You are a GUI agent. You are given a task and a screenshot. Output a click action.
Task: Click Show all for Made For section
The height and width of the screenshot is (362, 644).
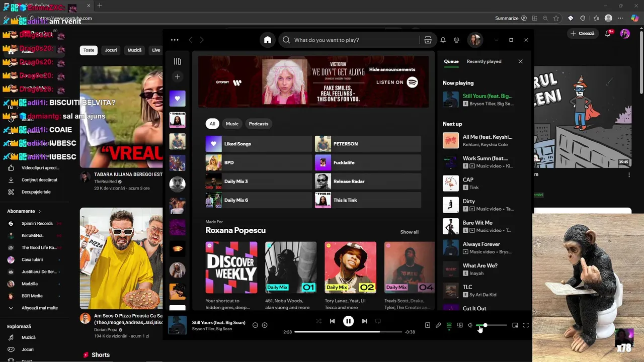pyautogui.click(x=409, y=232)
